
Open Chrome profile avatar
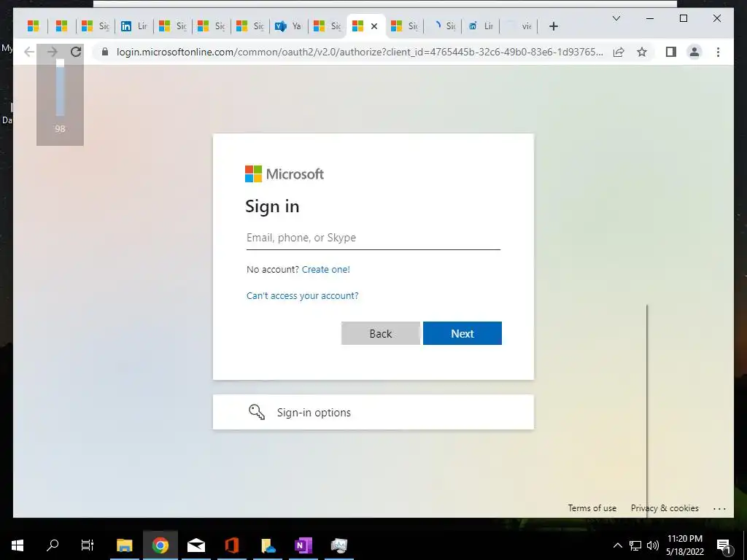694,52
